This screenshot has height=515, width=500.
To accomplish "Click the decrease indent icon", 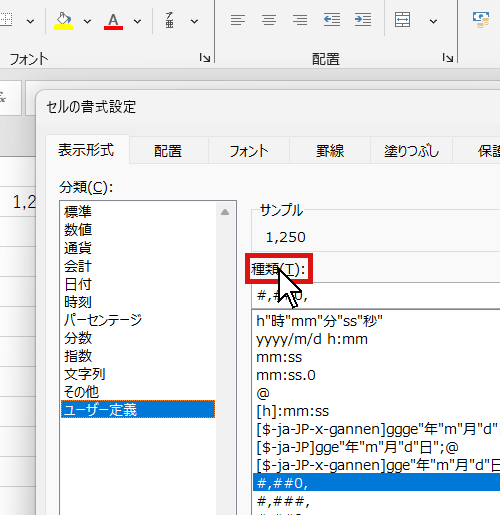I will pyautogui.click(x=332, y=20).
